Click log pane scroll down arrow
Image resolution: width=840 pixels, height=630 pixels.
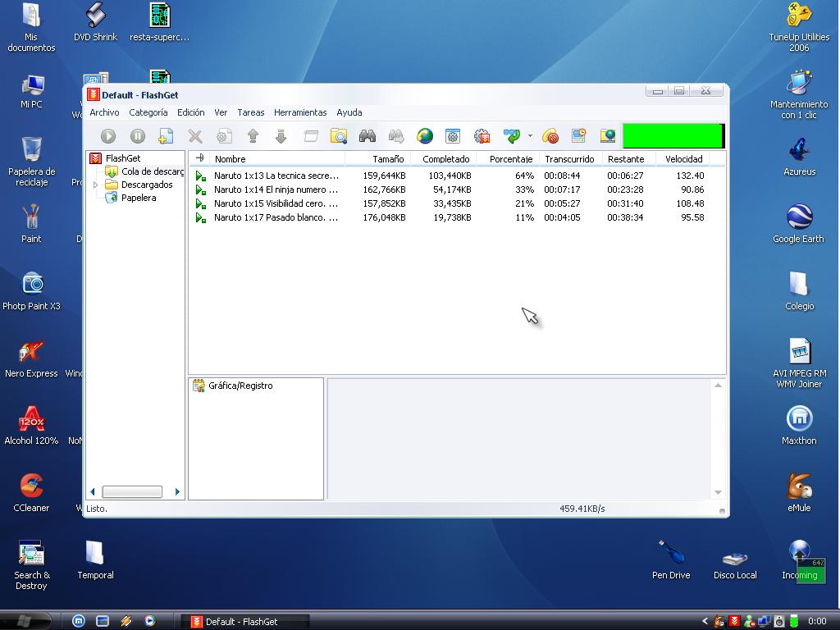[718, 492]
